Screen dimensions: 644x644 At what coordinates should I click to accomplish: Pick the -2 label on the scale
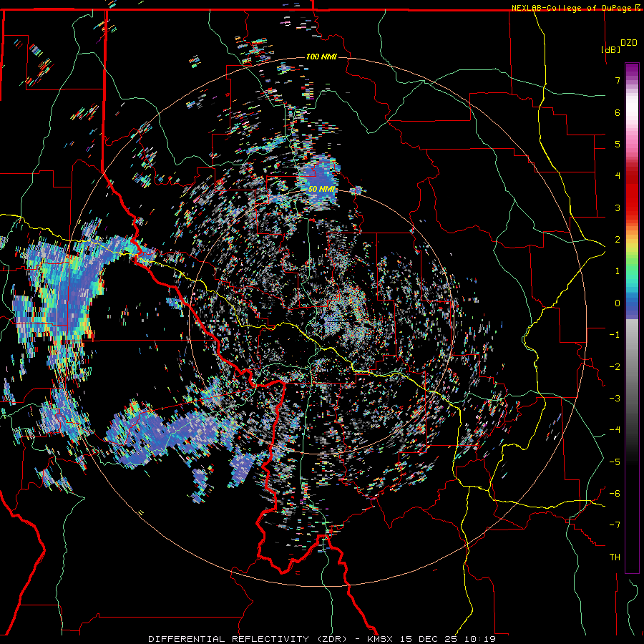pyautogui.click(x=615, y=366)
